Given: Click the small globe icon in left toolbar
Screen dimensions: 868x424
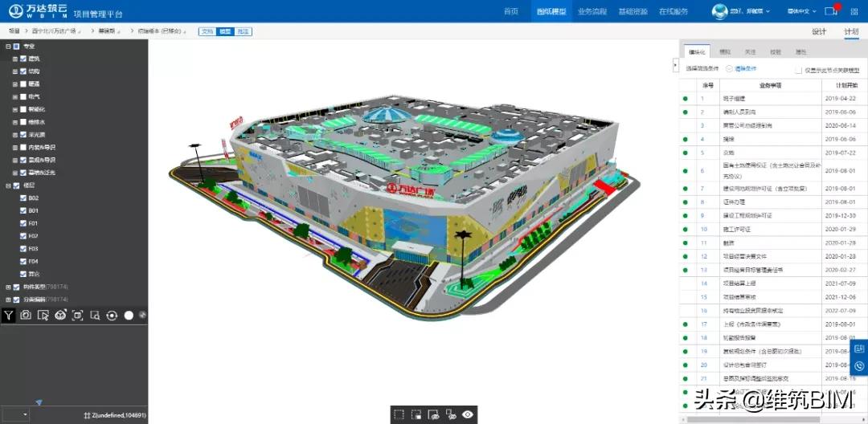Looking at the screenshot, I should (142, 315).
